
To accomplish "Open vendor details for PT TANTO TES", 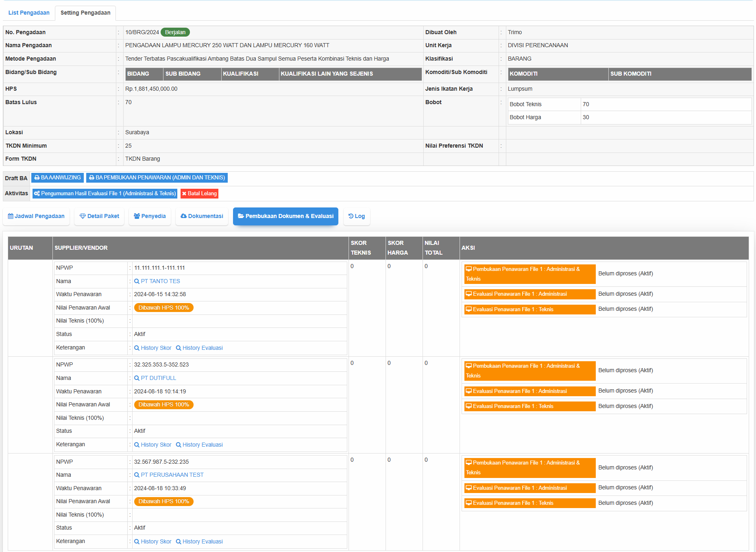I will pos(160,281).
